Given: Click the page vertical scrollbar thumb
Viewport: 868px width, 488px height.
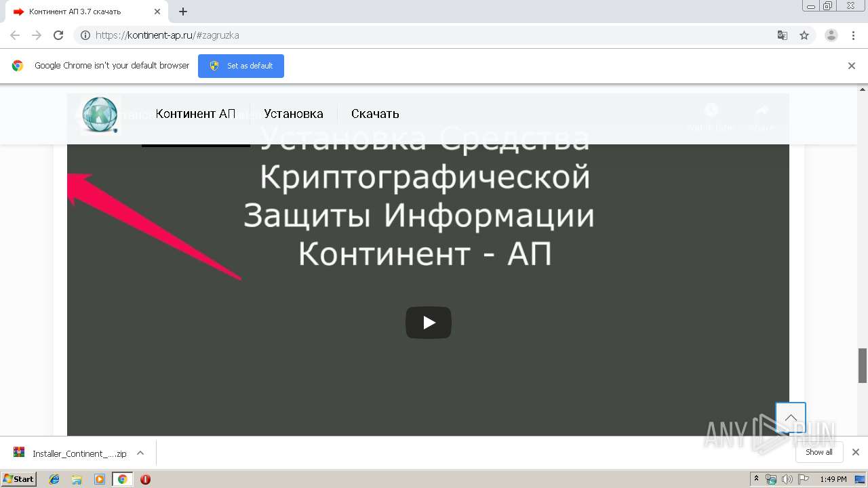Looking at the screenshot, I should pyautogui.click(x=863, y=365).
